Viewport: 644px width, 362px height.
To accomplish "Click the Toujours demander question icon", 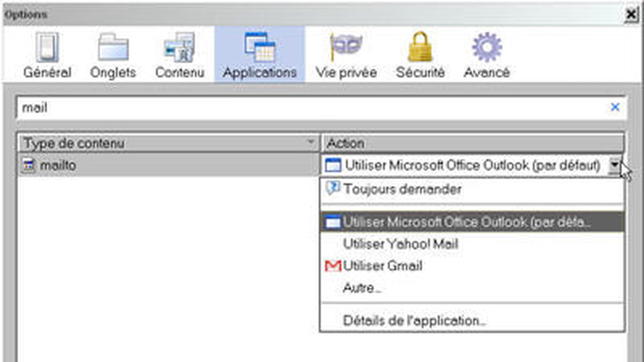I will (333, 188).
